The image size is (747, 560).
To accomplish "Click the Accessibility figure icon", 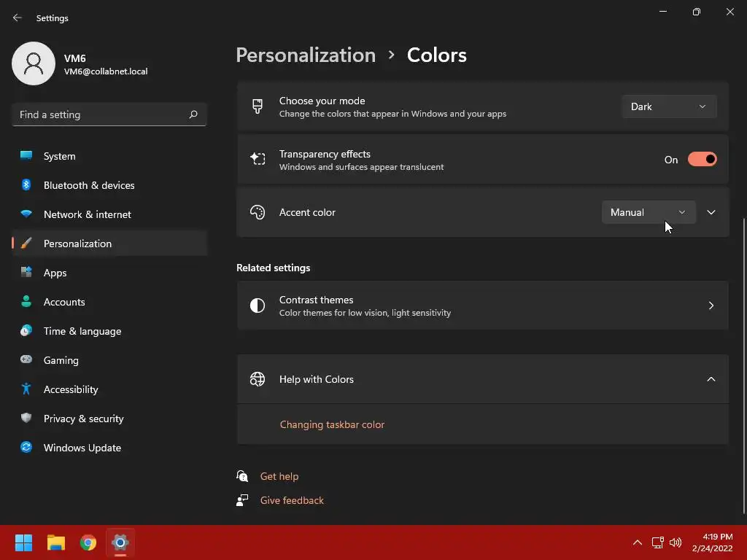I will 26,389.
